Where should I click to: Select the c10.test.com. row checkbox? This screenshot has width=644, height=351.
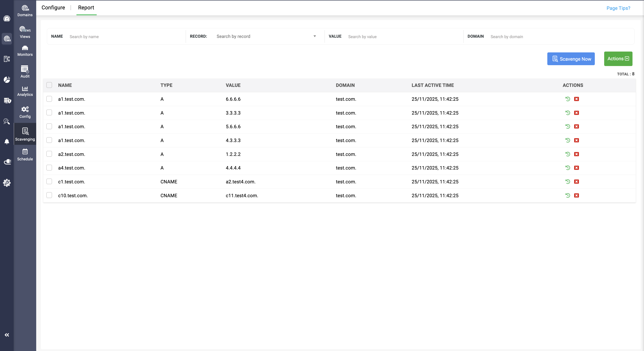(x=49, y=195)
